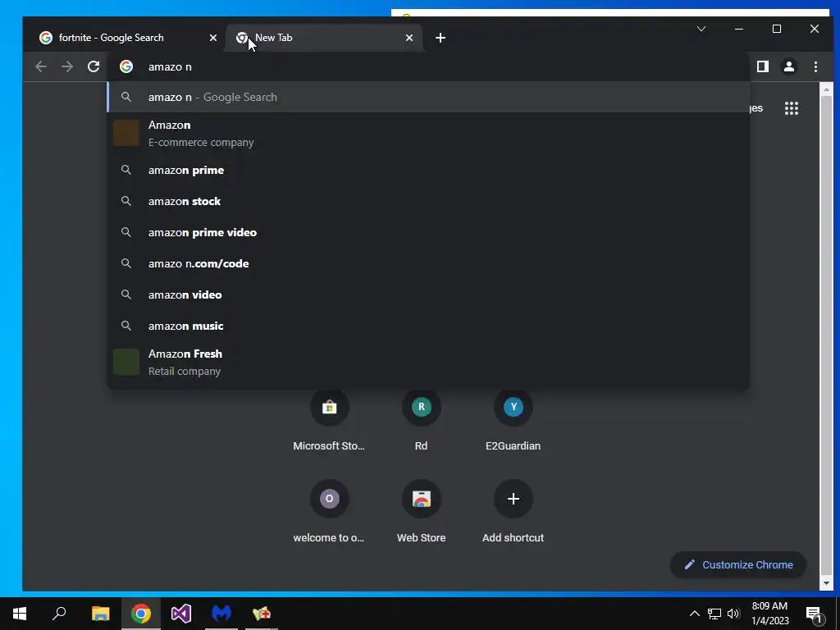Open tab search chevron in title bar
Image resolution: width=840 pixels, height=630 pixels.
701,29
